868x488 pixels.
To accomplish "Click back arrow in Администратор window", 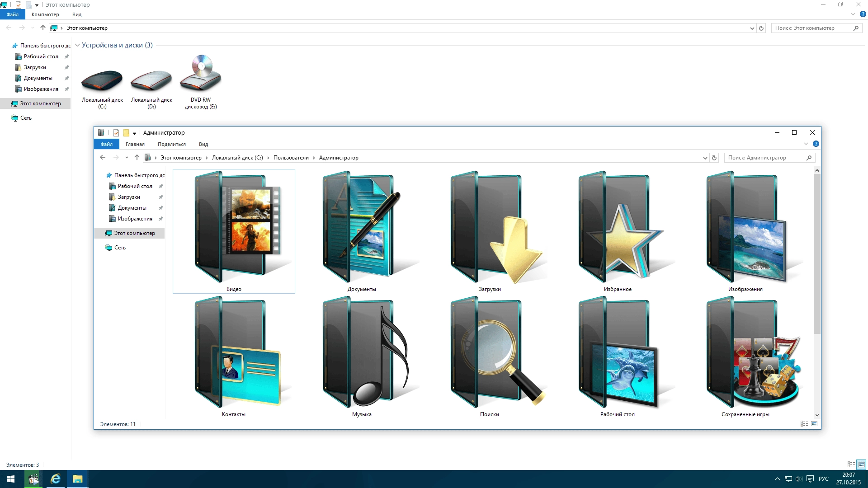I will coord(103,157).
